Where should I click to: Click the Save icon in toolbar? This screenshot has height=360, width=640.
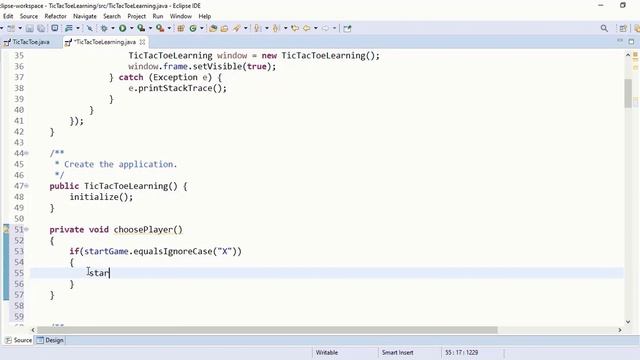[29, 28]
